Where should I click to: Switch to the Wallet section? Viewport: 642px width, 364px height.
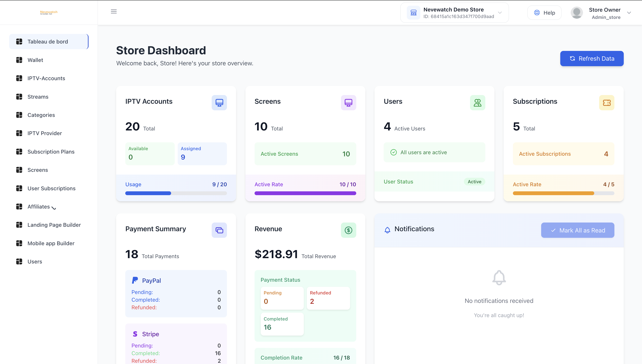[35, 60]
